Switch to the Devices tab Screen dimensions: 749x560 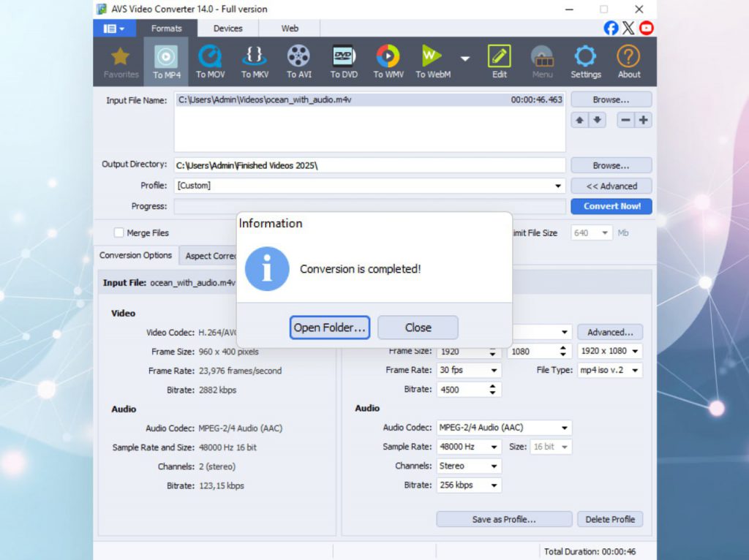click(x=227, y=29)
